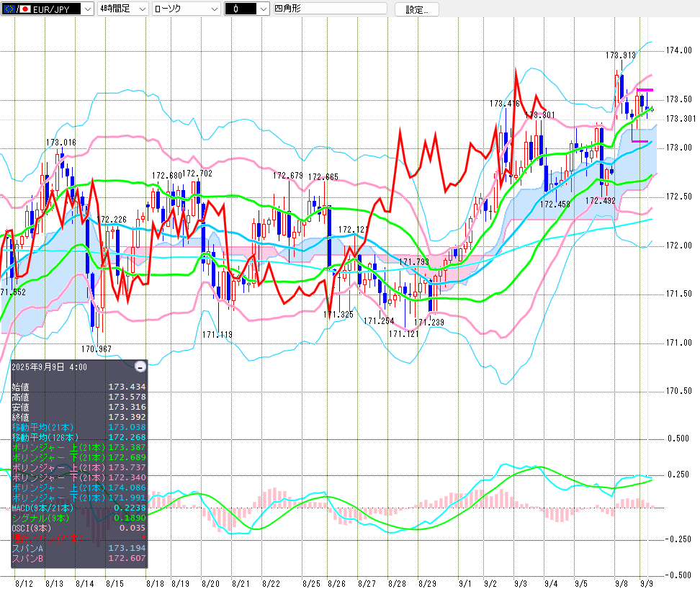Click the 8/12 date axis label
Viewport: 700px width, 589px height.
coord(24,584)
